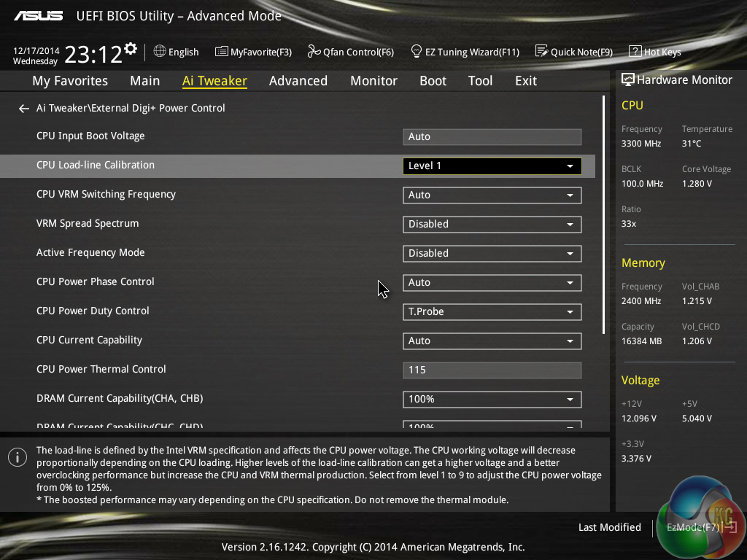The image size is (747, 560).
Task: Click the globe icon for English language
Action: (x=160, y=52)
